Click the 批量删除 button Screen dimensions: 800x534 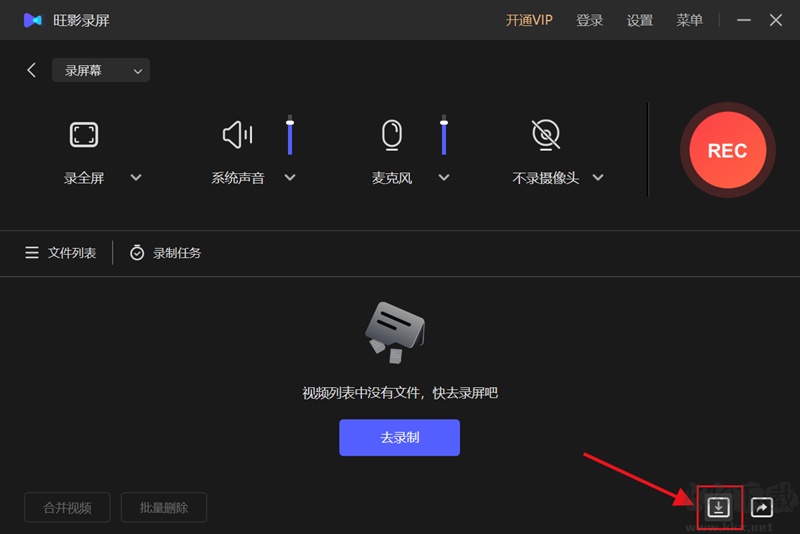click(x=164, y=507)
